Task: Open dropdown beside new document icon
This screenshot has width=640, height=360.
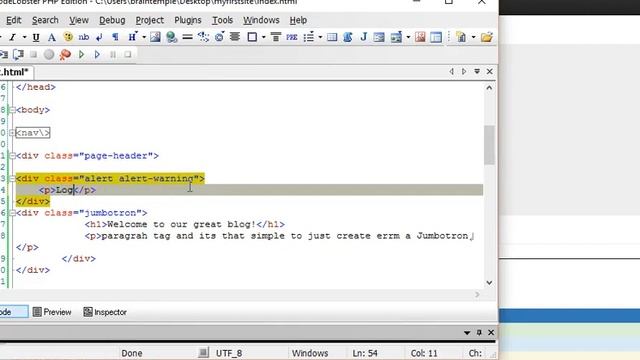Action: pos(473,38)
